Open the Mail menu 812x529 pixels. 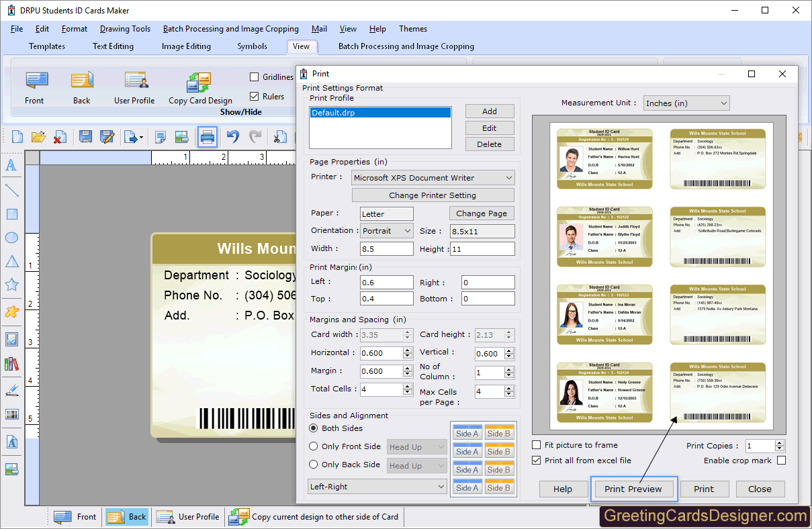(x=319, y=29)
